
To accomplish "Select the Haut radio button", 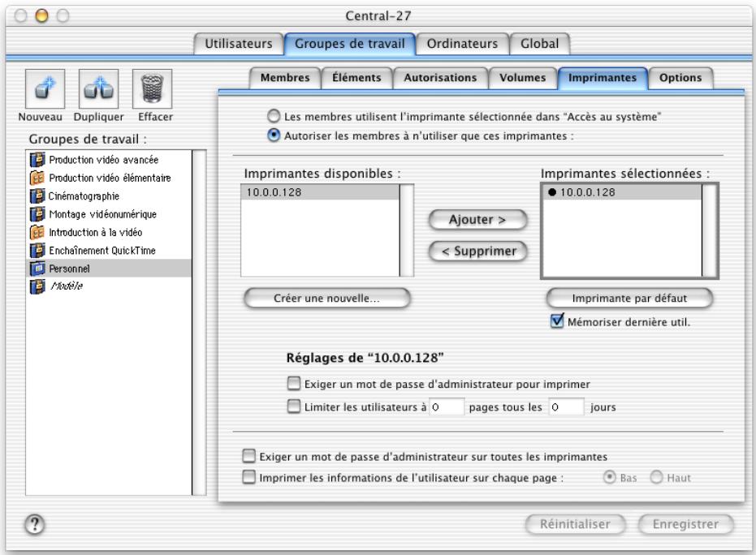I will (x=656, y=477).
